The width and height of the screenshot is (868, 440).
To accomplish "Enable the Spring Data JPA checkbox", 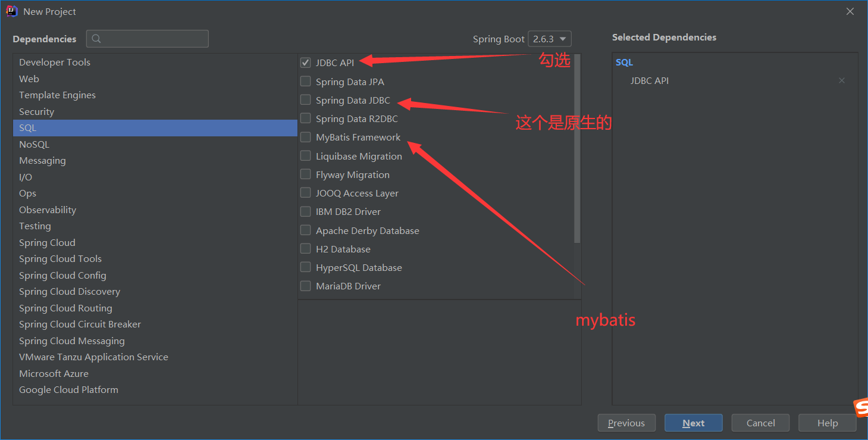I will coord(305,81).
